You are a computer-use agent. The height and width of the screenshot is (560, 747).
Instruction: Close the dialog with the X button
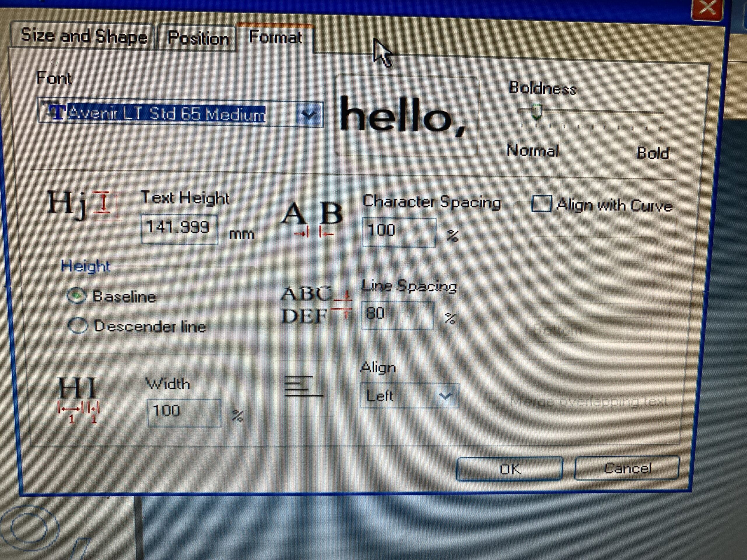click(707, 8)
